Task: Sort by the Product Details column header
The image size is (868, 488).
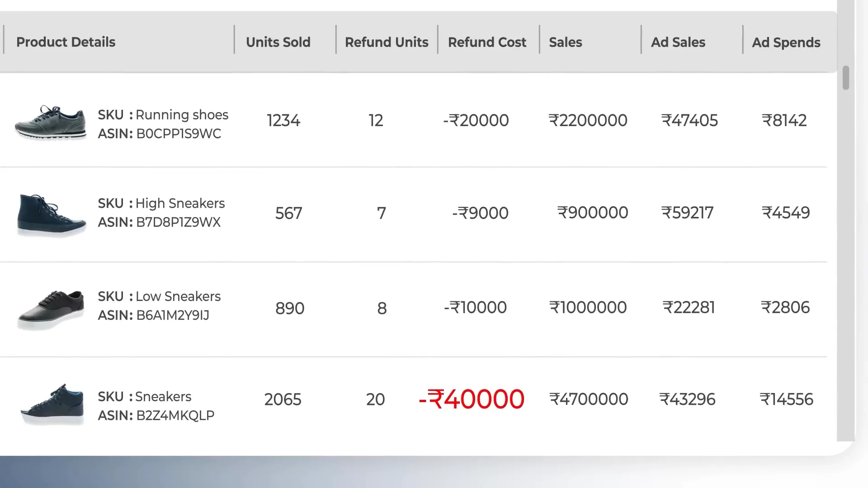Action: [x=66, y=42]
